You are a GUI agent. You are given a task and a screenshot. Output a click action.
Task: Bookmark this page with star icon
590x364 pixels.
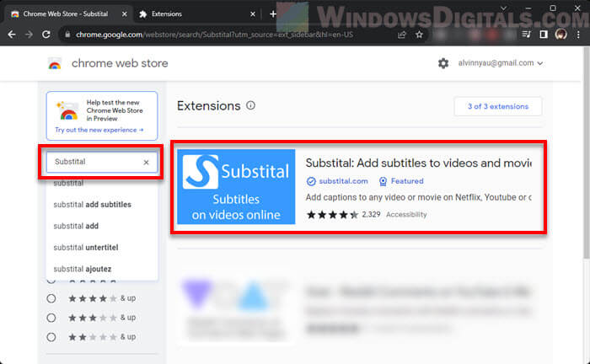tap(419, 35)
